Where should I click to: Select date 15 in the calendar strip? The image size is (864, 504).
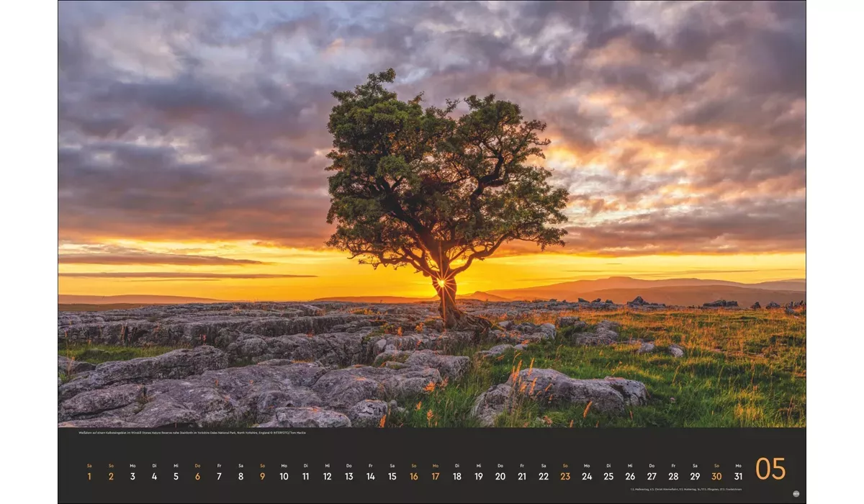click(x=392, y=476)
